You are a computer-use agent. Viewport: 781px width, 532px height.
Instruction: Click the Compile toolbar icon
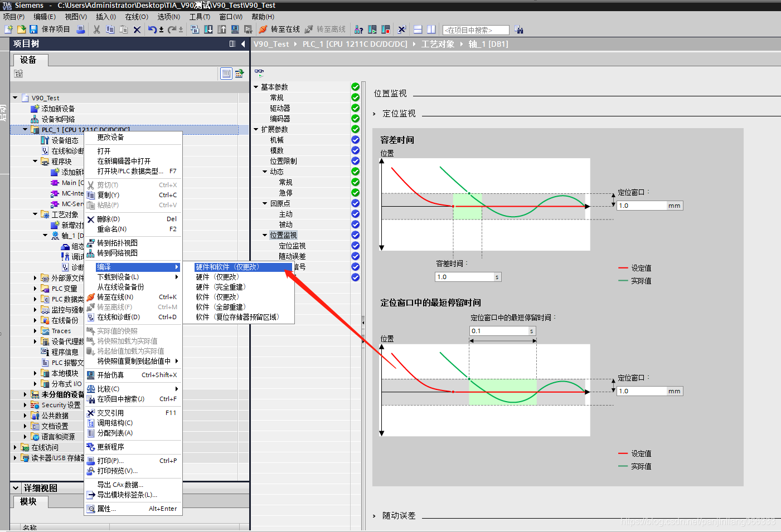coord(195,30)
